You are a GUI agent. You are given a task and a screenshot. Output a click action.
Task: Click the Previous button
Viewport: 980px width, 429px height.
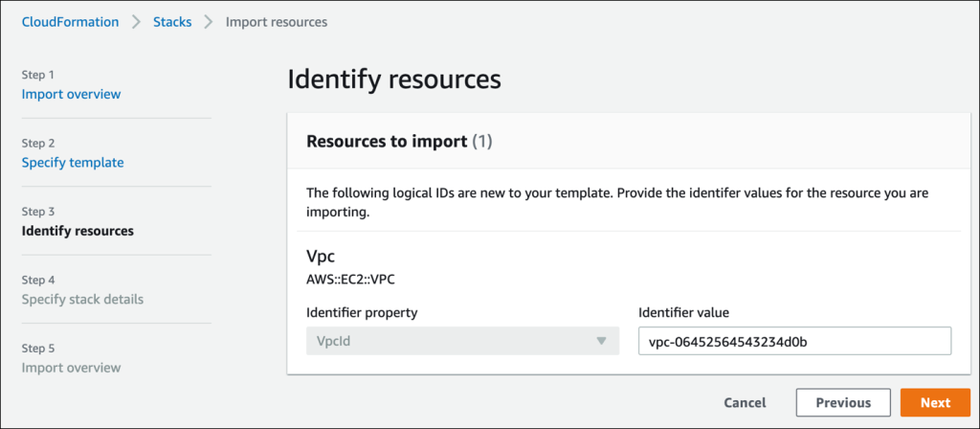(x=843, y=403)
